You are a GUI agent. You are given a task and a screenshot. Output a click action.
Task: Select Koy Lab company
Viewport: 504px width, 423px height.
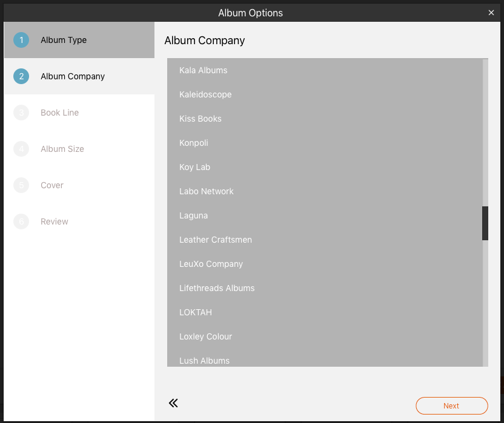325,167
